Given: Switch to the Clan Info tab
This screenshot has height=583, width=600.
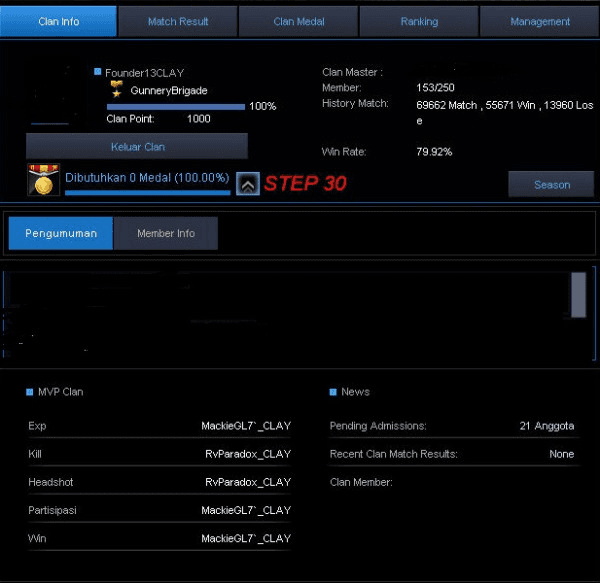Looking at the screenshot, I should (59, 21).
